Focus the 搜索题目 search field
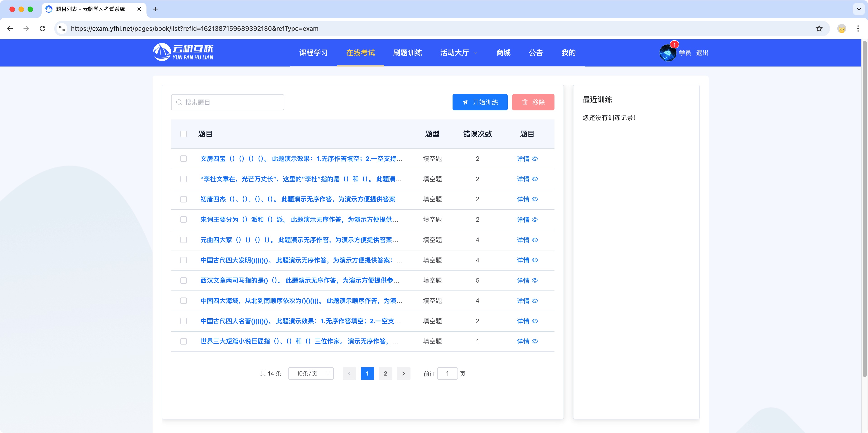The width and height of the screenshot is (868, 433). coord(227,102)
